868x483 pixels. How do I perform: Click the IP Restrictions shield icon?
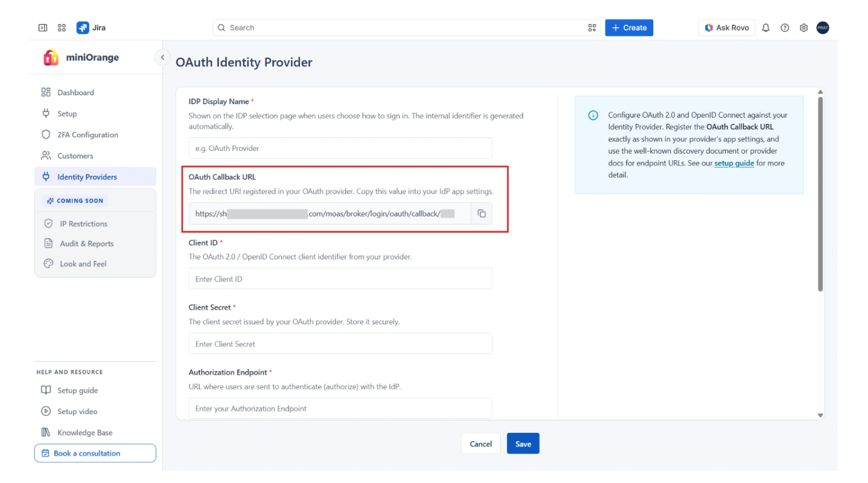tap(48, 224)
